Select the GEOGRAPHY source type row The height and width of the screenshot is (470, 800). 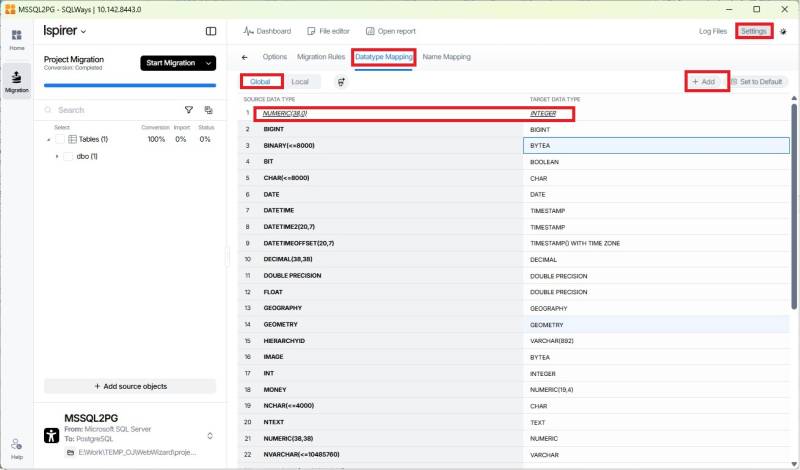(x=381, y=308)
